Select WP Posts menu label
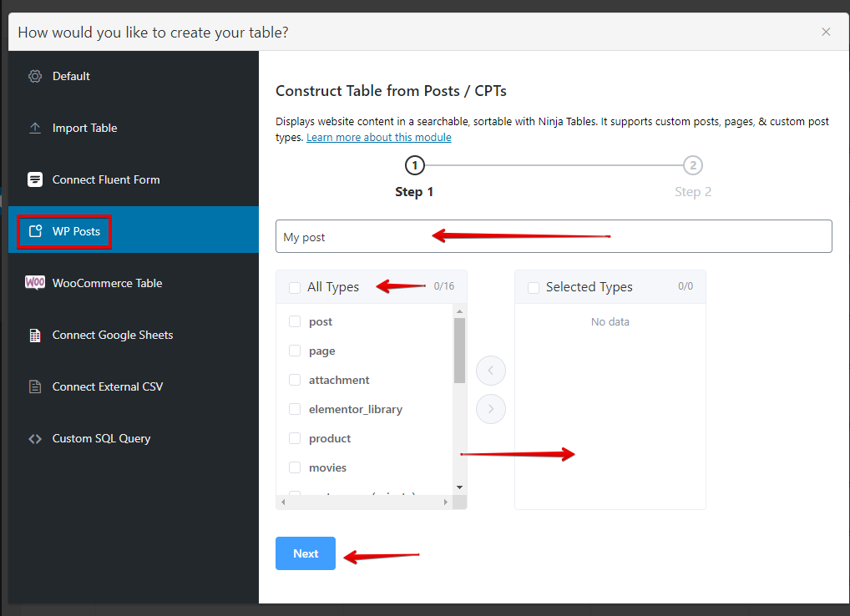The width and height of the screenshot is (850, 616). pyautogui.click(x=76, y=231)
